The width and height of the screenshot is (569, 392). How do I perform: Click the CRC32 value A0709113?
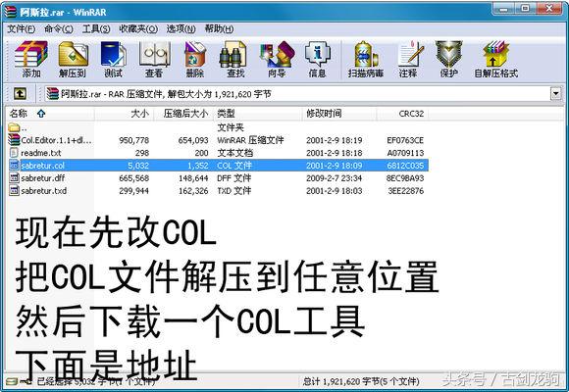405,153
